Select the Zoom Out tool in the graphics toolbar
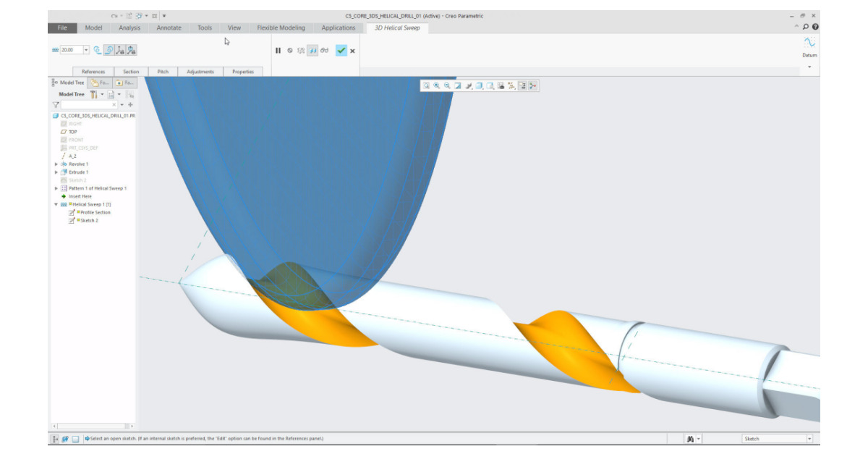 pyautogui.click(x=448, y=85)
